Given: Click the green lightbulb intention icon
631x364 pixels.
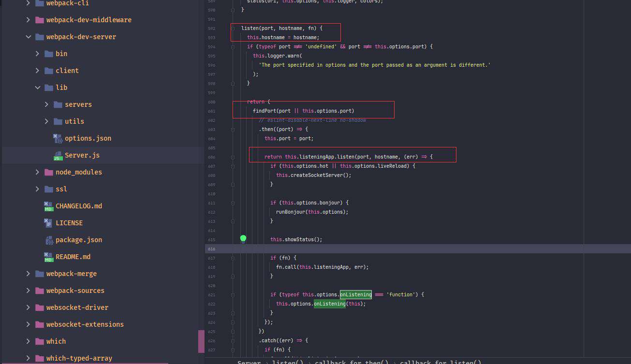Looking at the screenshot, I should [243, 239].
